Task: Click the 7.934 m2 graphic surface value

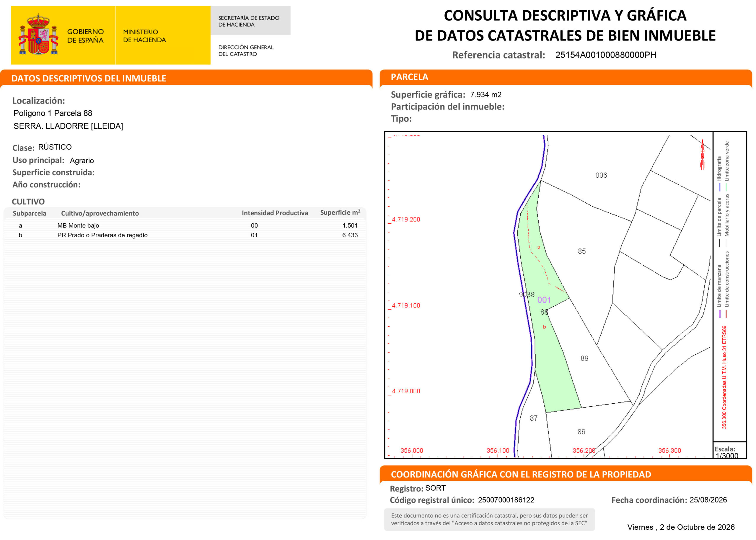Action: [x=485, y=94]
